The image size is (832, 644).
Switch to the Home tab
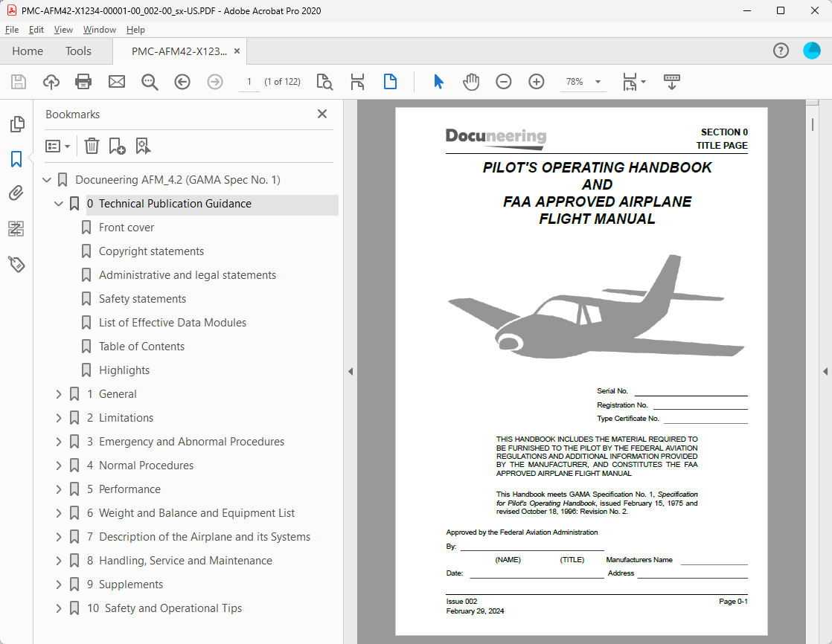point(28,51)
